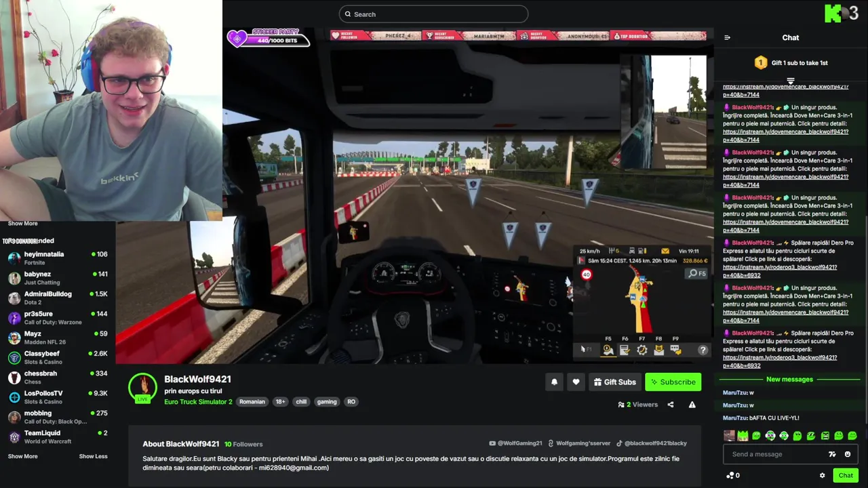
Task: Click TeamLiquid's avatar icon
Action: point(14,437)
